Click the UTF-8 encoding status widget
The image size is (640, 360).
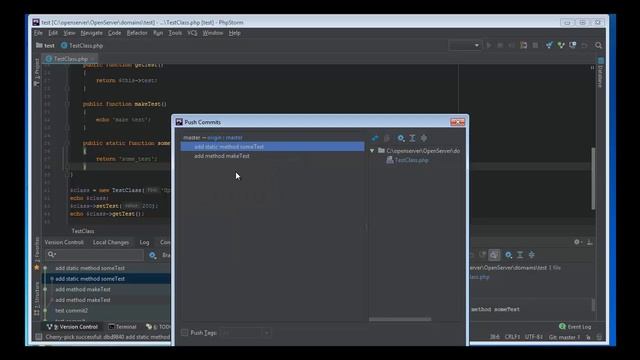533,337
